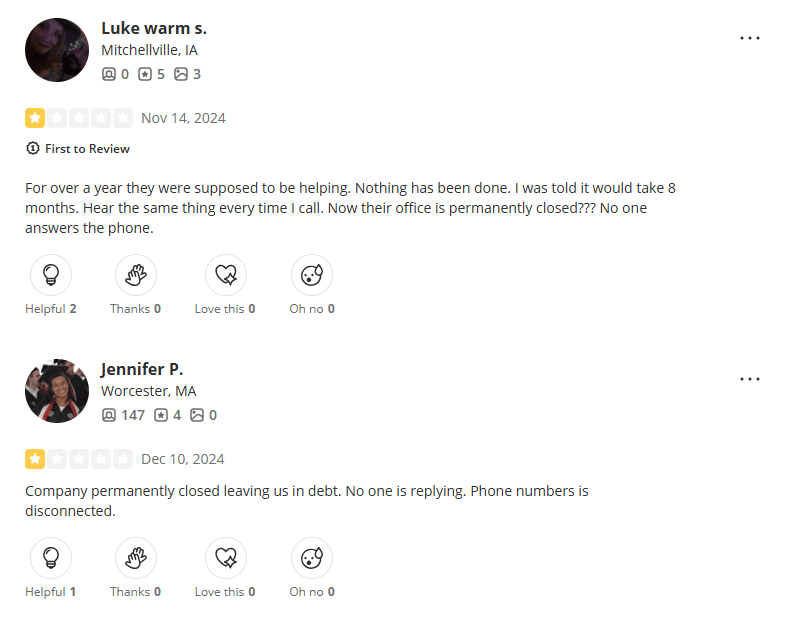This screenshot has width=787, height=619.
Task: Open Luke warm s. profile name link
Action: point(154,28)
